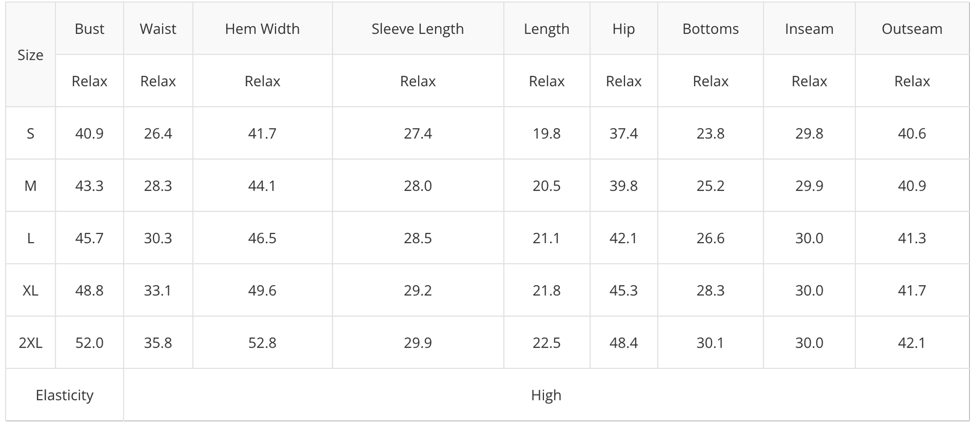Click the M row hem width 44.1

262,186
